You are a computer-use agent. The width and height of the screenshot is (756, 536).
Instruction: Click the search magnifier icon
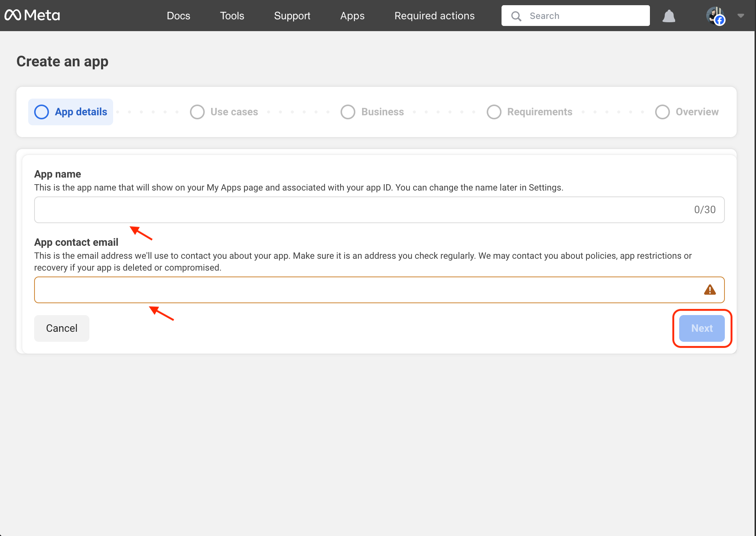(516, 16)
